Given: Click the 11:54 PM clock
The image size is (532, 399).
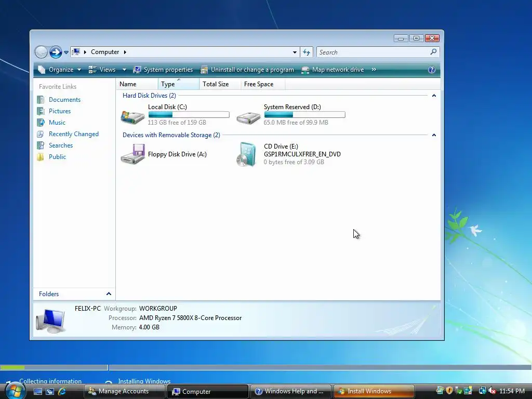Looking at the screenshot, I should coord(512,391).
